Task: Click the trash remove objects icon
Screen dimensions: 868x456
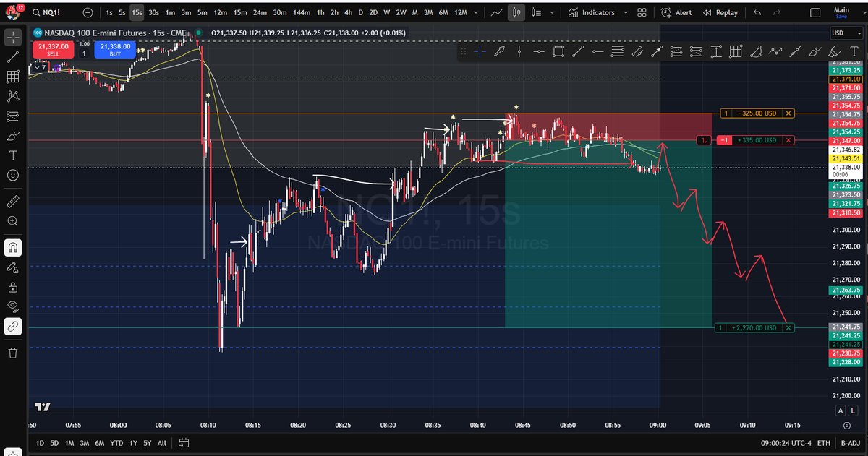Action: (13, 353)
